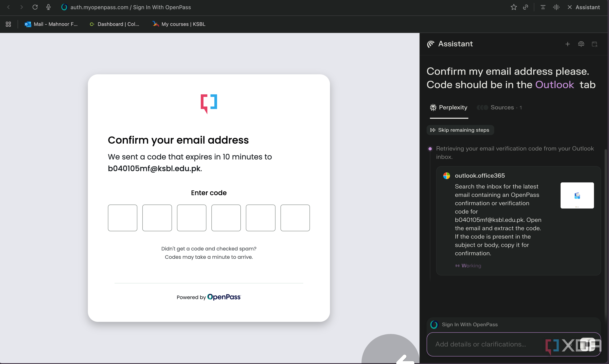Click the Add details or clarifications field
The image size is (609, 364).
[514, 344]
